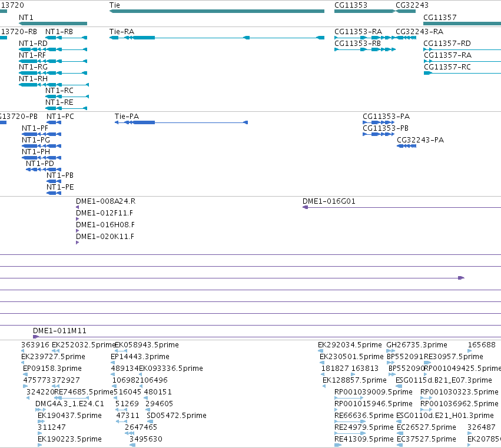Screen dimensions: 501x448
Task: Select EST EK058943.5prime
Action: pyautogui.click(x=121, y=351)
